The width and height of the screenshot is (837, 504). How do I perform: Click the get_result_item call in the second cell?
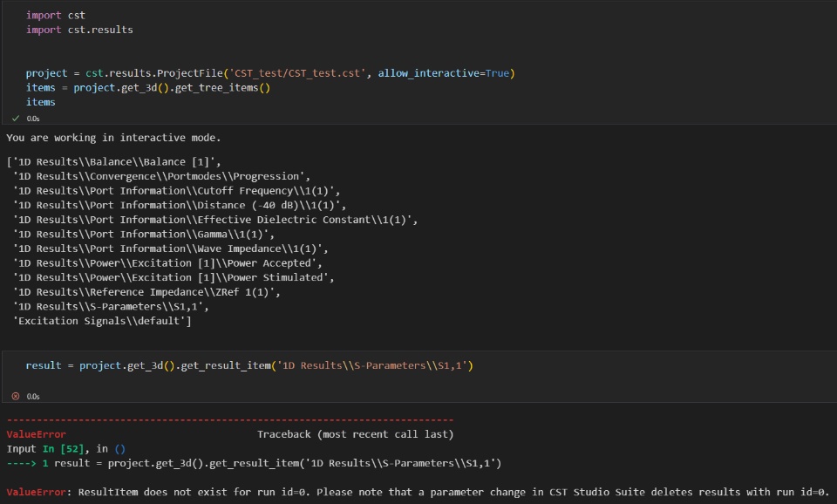(227, 365)
